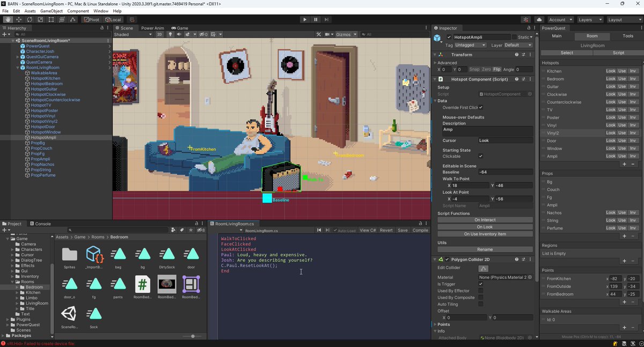
Task: Toggle HotspotAmpli active checkbox
Action: pos(449,37)
